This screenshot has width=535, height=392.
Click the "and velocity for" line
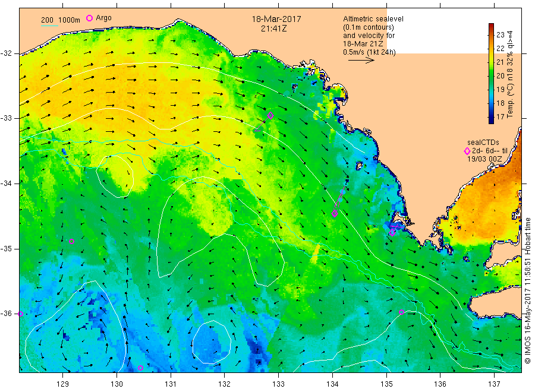click(x=369, y=36)
